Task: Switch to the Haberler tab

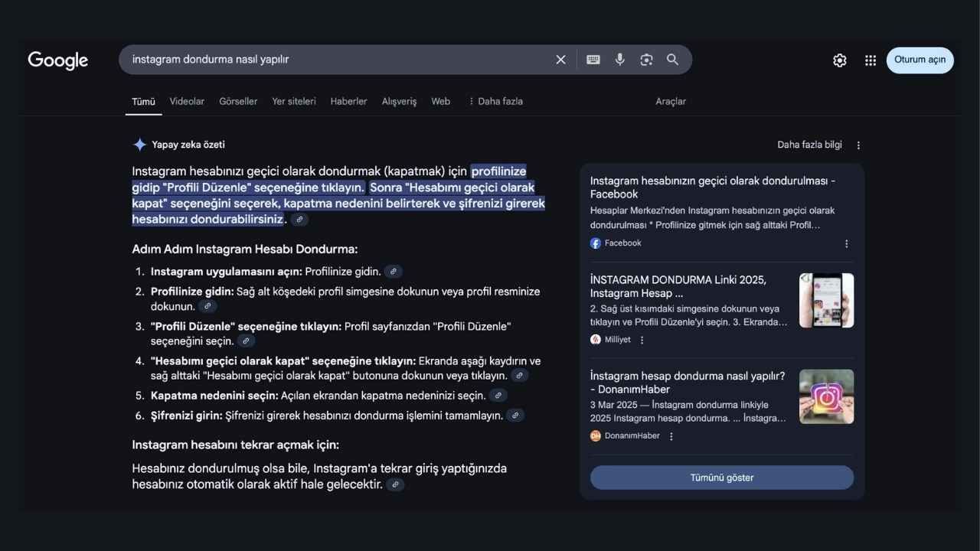Action: pyautogui.click(x=348, y=100)
